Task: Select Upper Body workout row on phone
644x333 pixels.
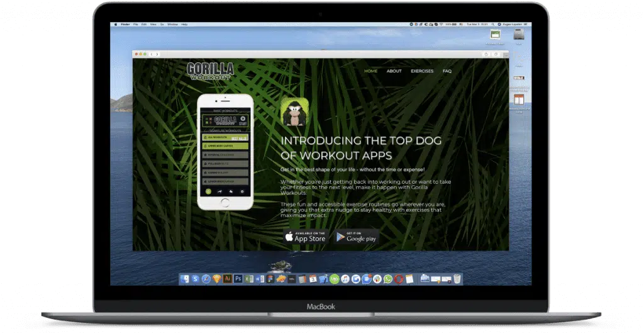Action: [225, 146]
